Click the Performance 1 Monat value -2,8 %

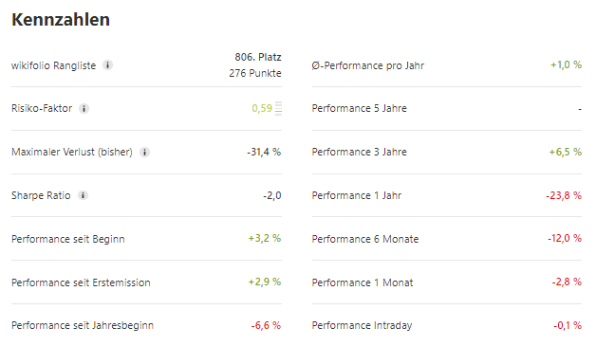click(567, 282)
